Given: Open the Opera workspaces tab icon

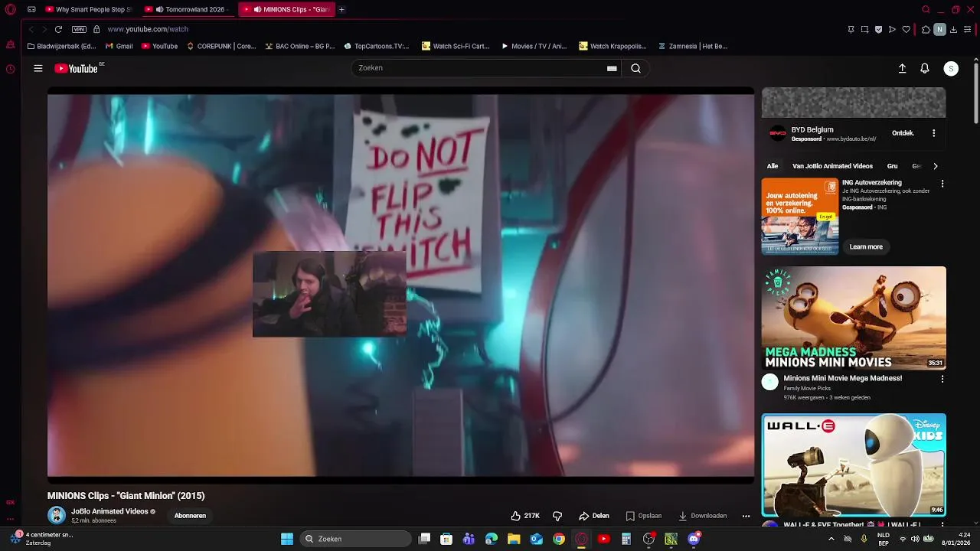Looking at the screenshot, I should point(31,10).
